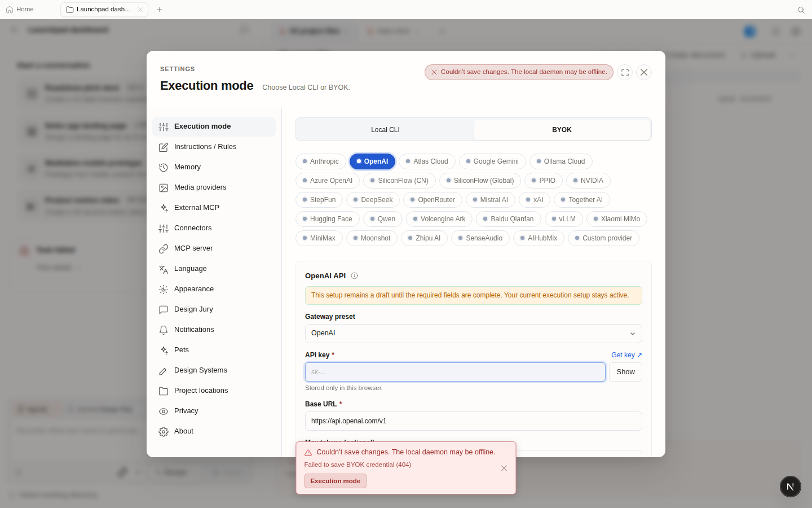Click the Notifications bell icon
The width and height of the screenshot is (812, 508).
click(164, 330)
